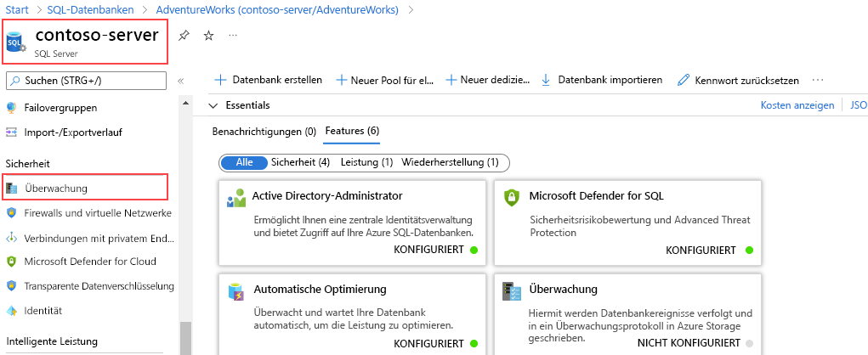868x355 pixels.
Task: Click Neuer dedizie... button
Action: pyautogui.click(x=488, y=80)
